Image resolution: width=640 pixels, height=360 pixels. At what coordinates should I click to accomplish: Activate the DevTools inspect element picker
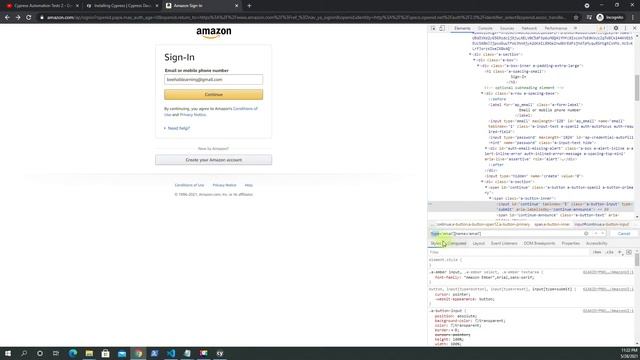point(433,28)
